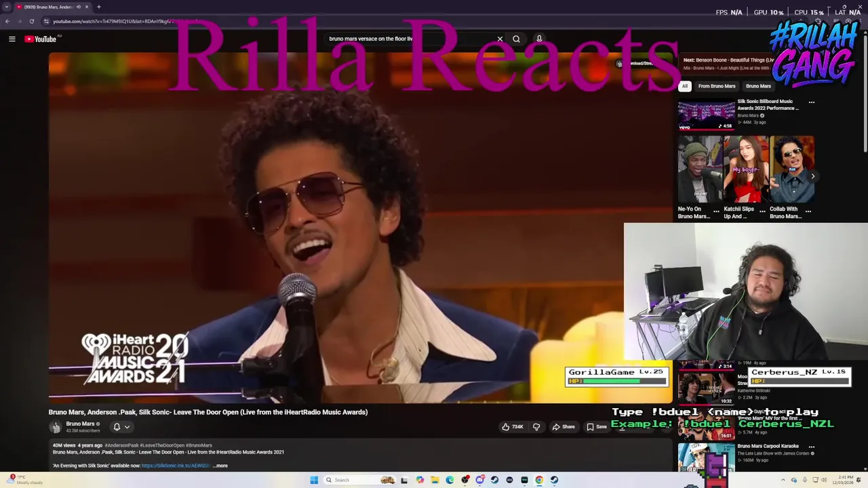Mute the tab via speaker icon
The width and height of the screenshot is (868, 488).
click(78, 7)
